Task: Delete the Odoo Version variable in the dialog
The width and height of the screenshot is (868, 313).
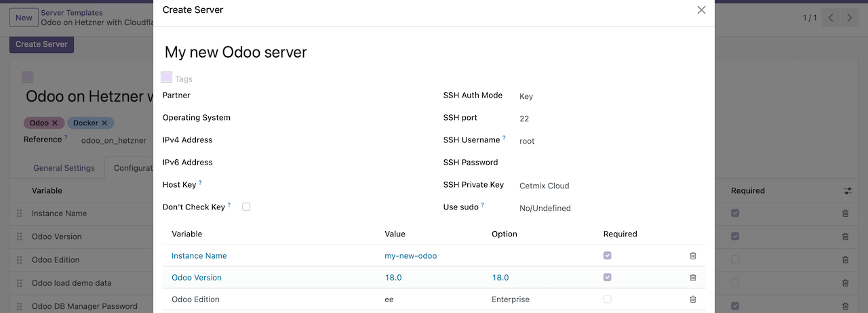Action: 692,278
